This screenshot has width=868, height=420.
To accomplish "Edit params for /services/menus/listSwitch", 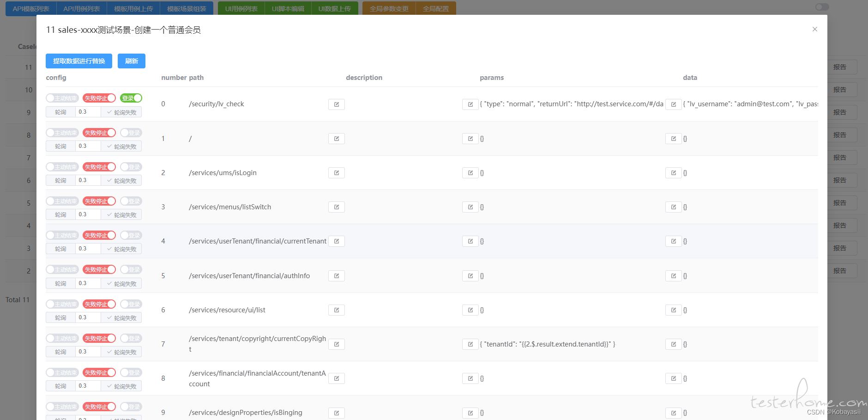I will (x=470, y=207).
